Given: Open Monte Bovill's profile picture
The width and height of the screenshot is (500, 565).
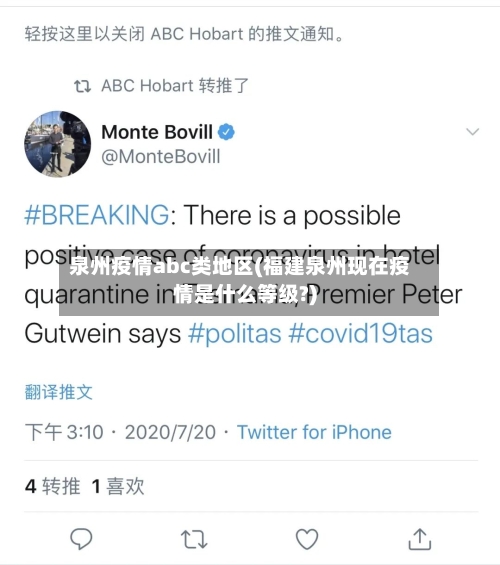Looking at the screenshot, I should pos(58,144).
